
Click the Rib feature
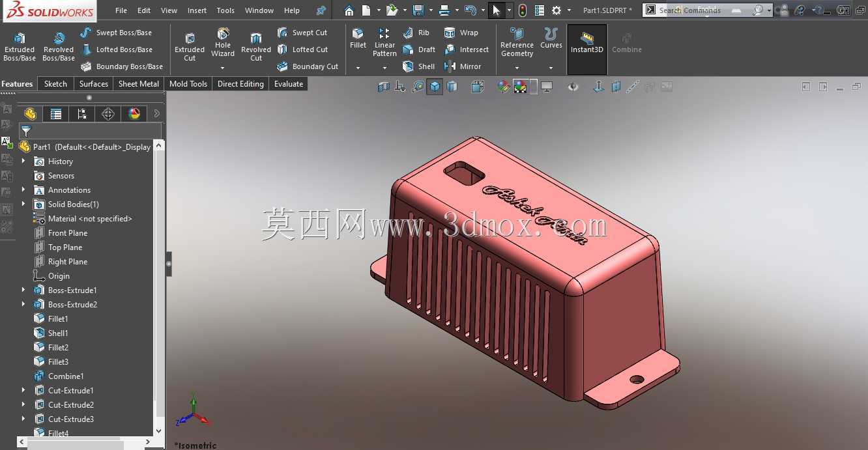[416, 33]
